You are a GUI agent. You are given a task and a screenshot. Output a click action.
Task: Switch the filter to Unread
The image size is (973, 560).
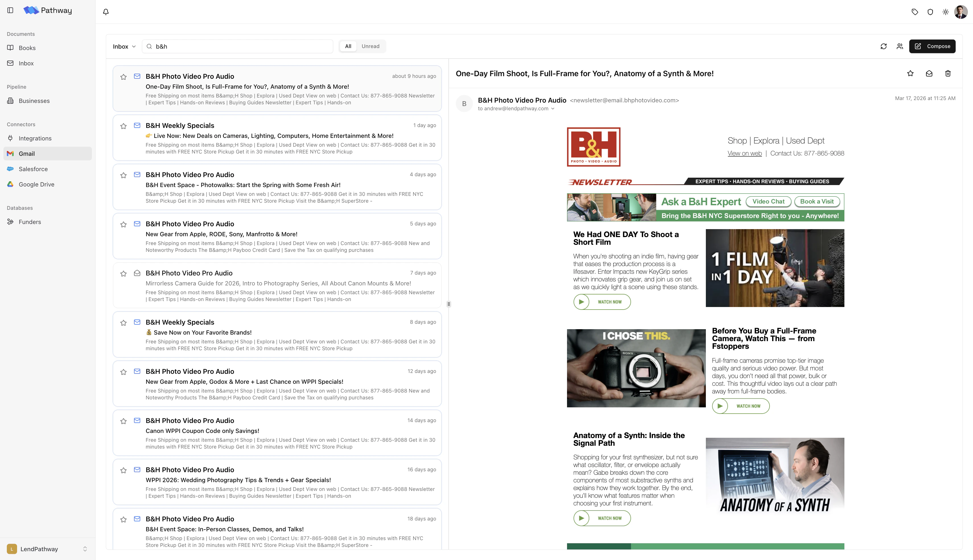coord(370,46)
